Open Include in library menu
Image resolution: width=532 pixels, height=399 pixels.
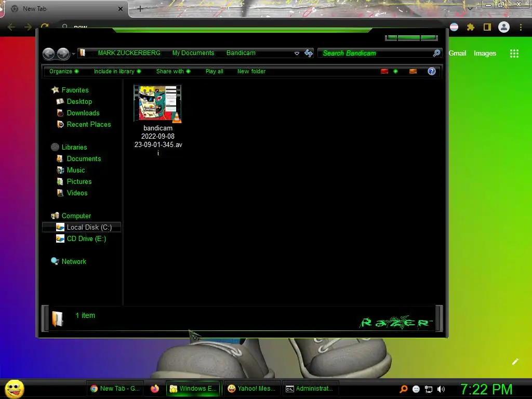coord(117,71)
